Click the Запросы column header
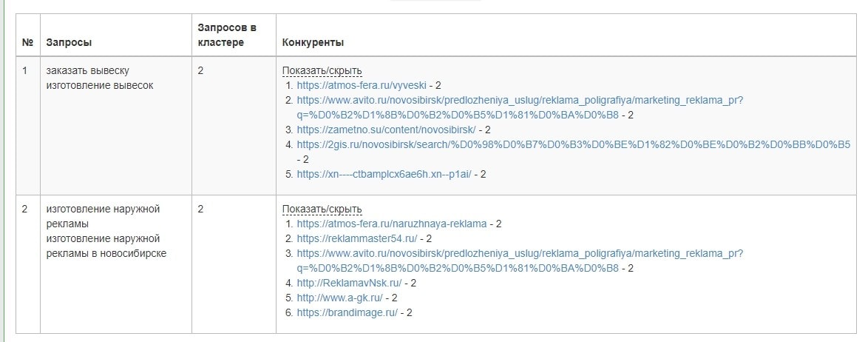This screenshot has width=868, height=342. coord(69,42)
